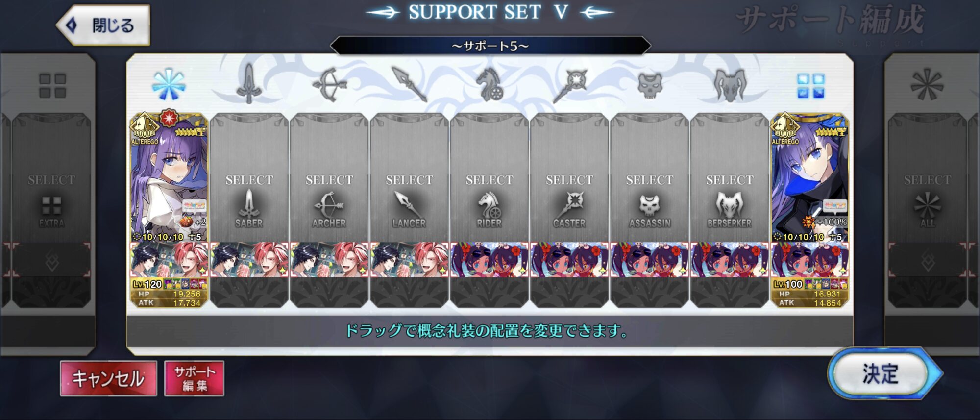
Task: Switch to the previous support set panel
Action: click(x=48, y=203)
